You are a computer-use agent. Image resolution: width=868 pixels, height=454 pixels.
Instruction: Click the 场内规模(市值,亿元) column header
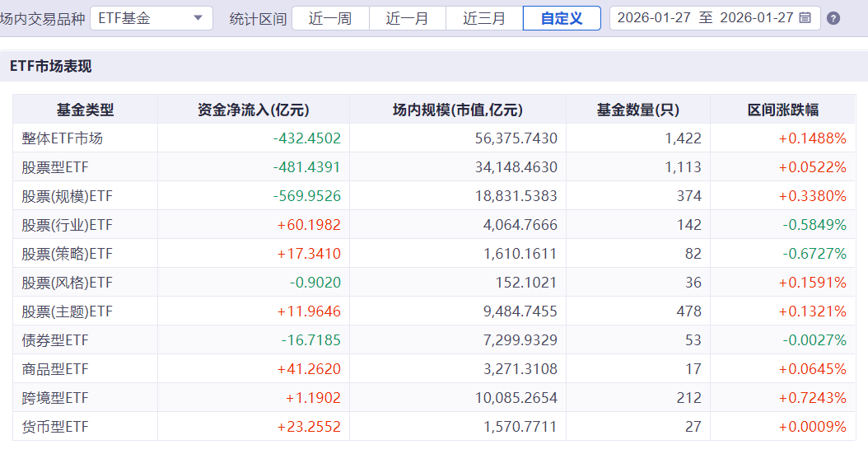(x=458, y=110)
